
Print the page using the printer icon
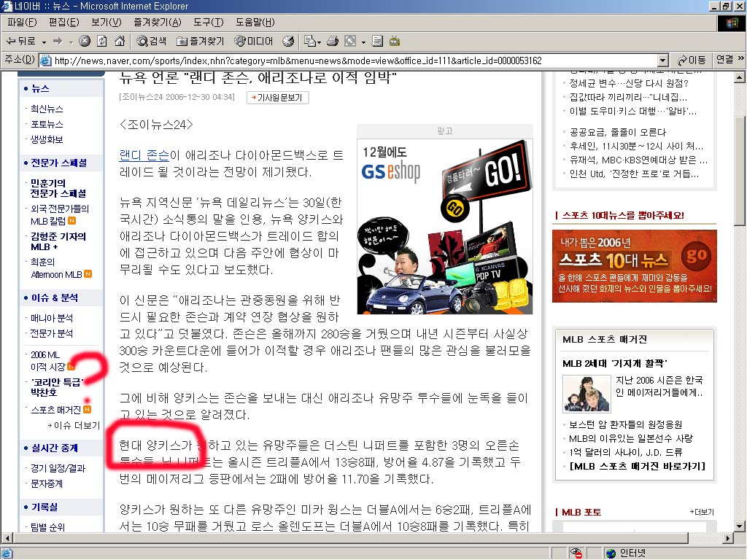pos(333,42)
